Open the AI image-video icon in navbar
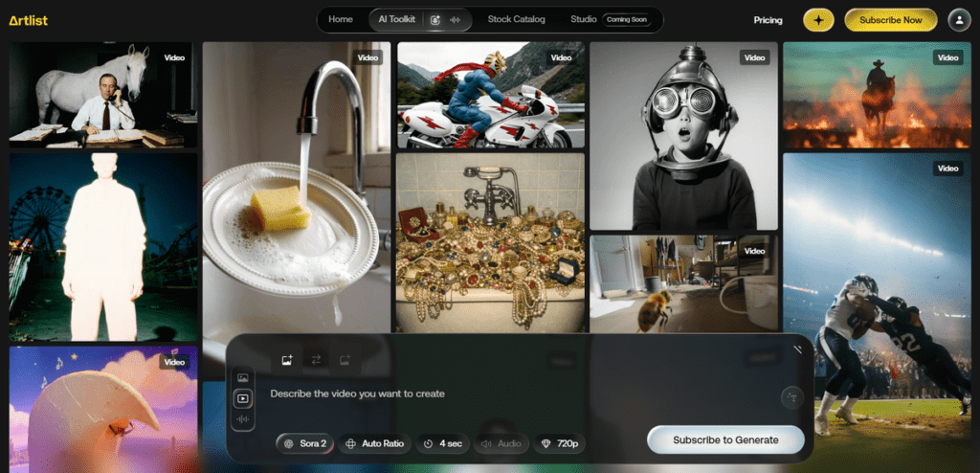This screenshot has height=473, width=980. [435, 19]
